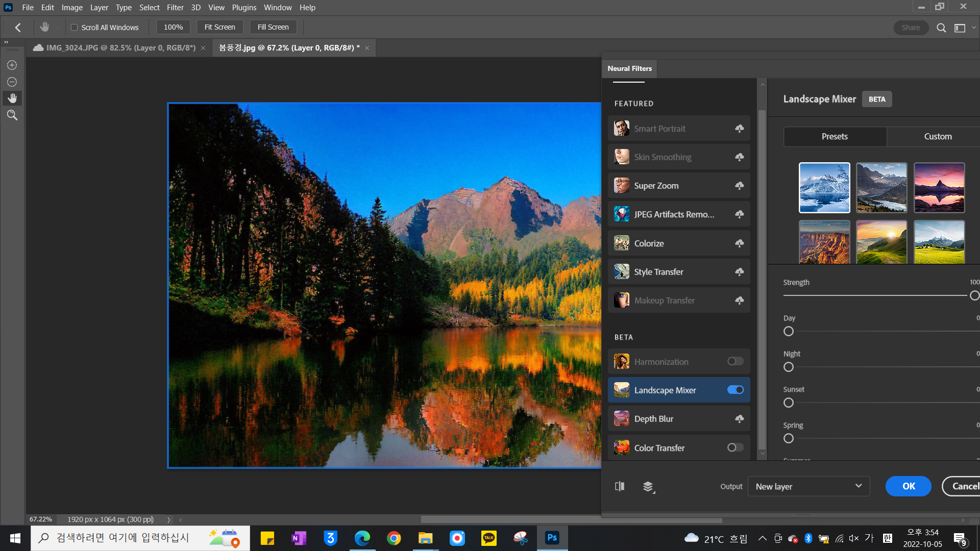Click the Fit Screen button
The width and height of the screenshot is (980, 551).
coord(219,27)
